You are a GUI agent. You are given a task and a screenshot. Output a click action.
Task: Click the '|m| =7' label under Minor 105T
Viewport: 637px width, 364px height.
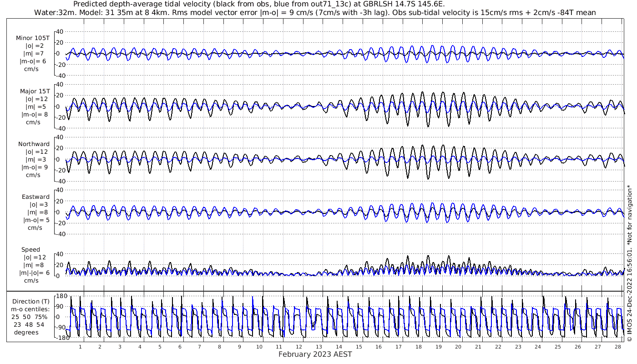[x=35, y=54]
